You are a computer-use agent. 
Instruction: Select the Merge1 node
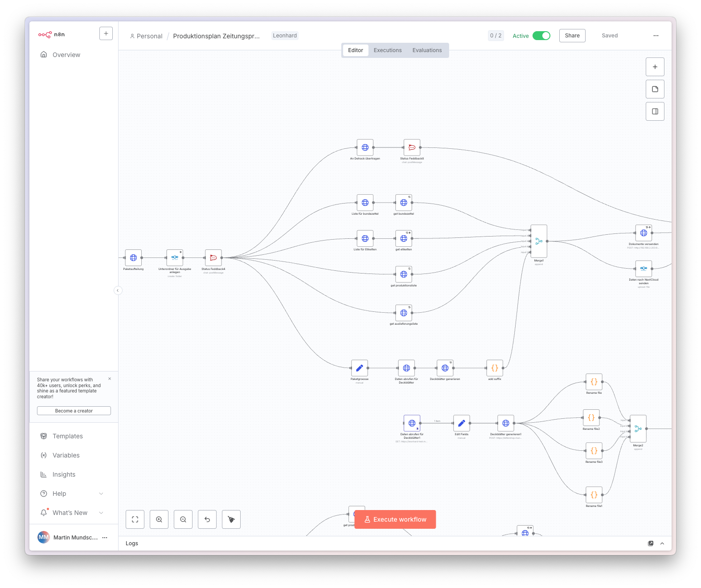[539, 241]
